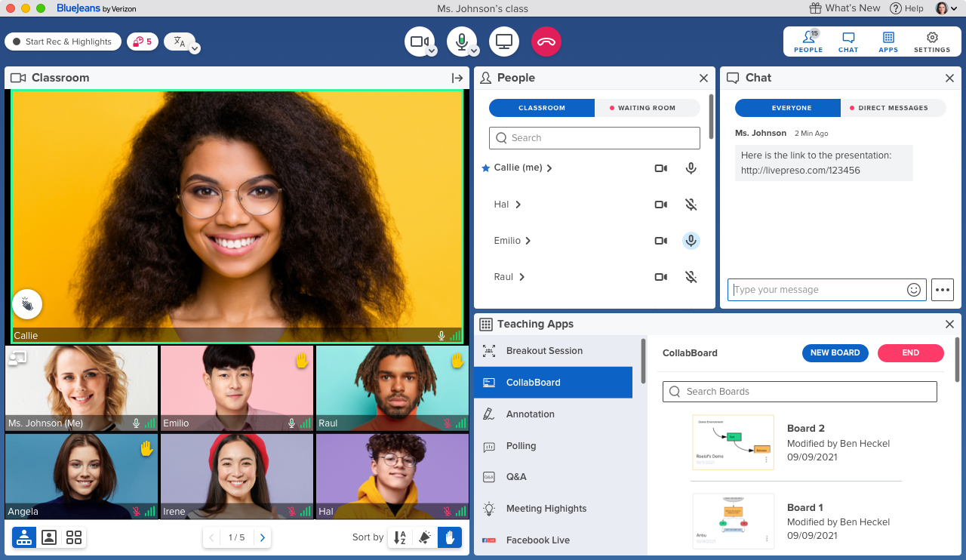
Task: Share your screen from the top toolbar
Action: point(503,42)
